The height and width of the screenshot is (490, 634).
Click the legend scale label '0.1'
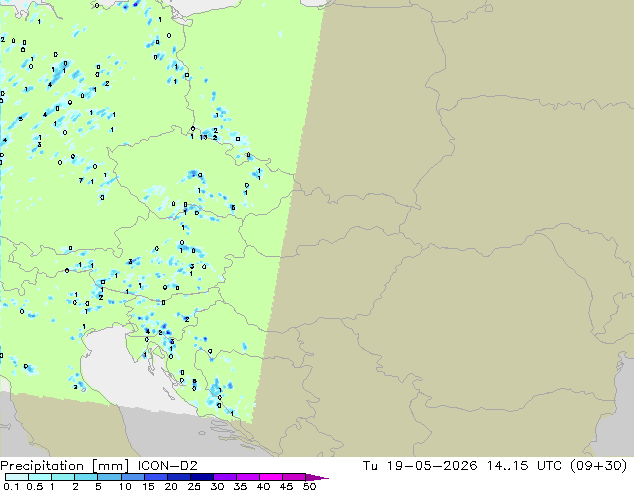point(11,486)
